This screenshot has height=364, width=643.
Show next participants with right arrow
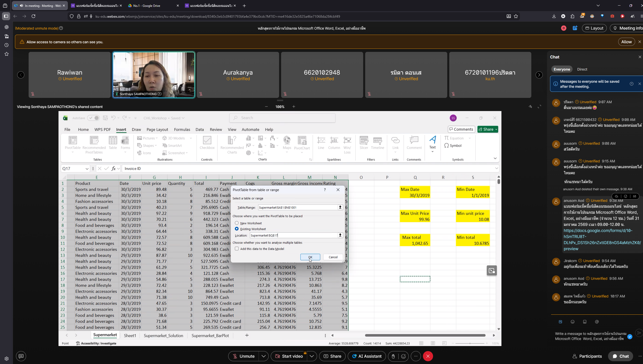click(x=539, y=75)
